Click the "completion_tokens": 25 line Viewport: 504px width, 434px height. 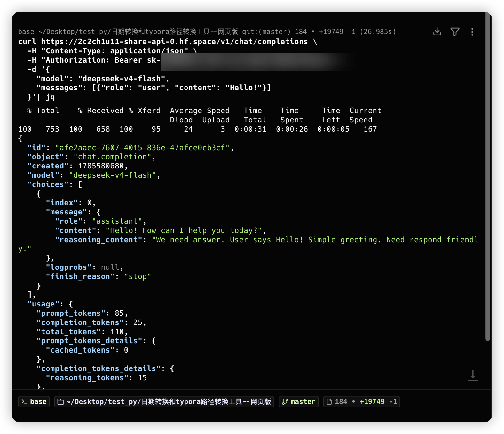(x=91, y=322)
